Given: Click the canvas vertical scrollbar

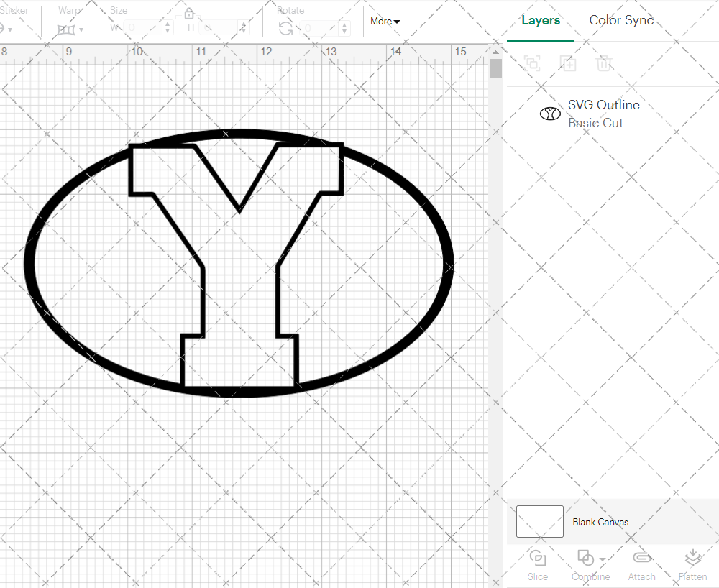Looking at the screenshot, I should 495,68.
